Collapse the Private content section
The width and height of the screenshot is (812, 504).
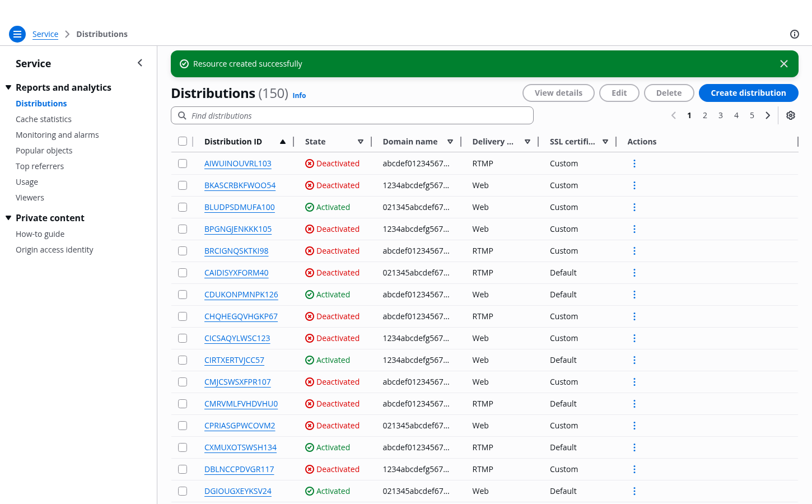click(8, 218)
